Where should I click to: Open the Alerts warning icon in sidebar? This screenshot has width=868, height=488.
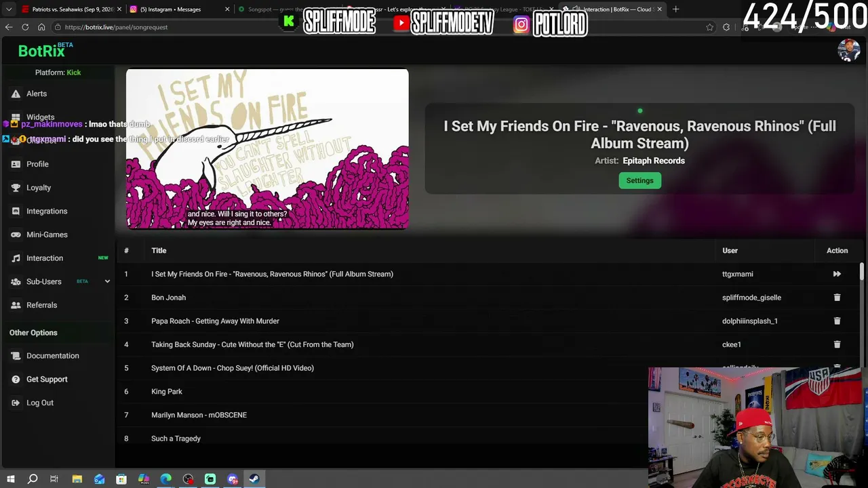click(16, 94)
